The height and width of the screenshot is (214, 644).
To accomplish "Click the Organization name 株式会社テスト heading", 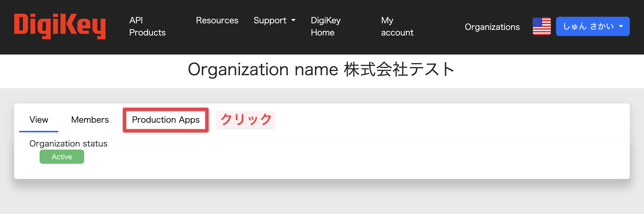I will coord(321,69).
